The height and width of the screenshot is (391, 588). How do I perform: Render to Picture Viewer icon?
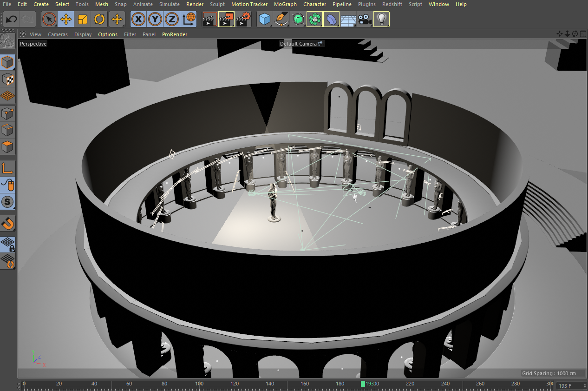227,19
